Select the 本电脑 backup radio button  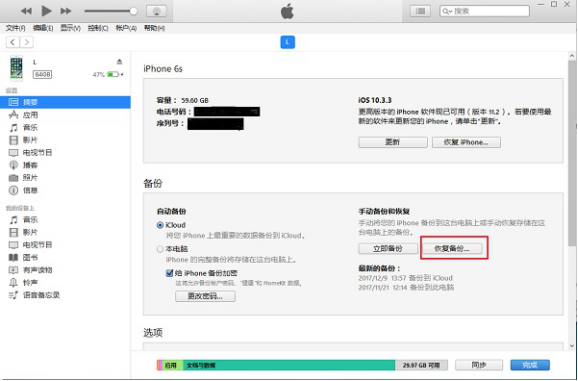coord(160,249)
